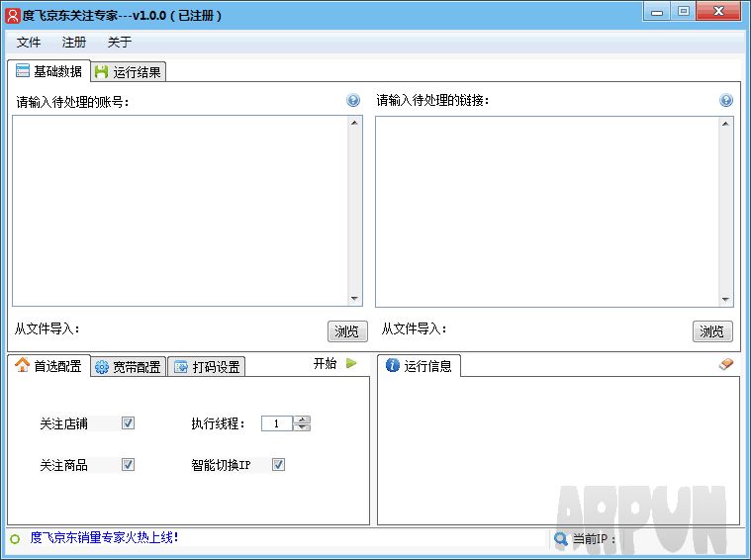Viewport: 751px width, 560px height.
Task: Open the 注册 menu
Action: (x=74, y=43)
